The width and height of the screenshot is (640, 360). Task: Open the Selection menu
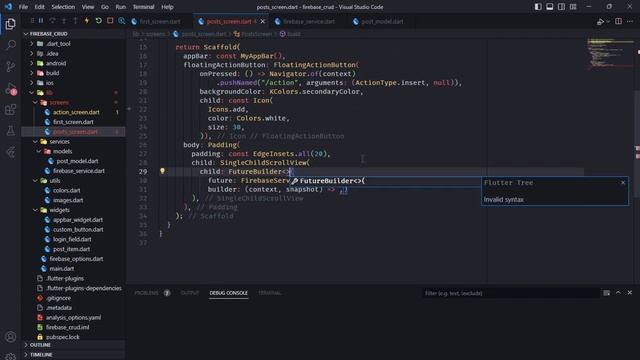(63, 7)
